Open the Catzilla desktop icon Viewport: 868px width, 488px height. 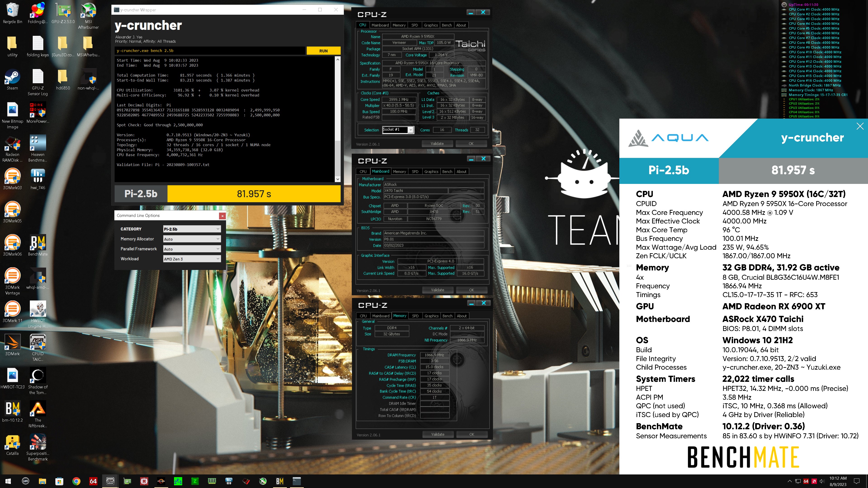[x=12, y=445]
